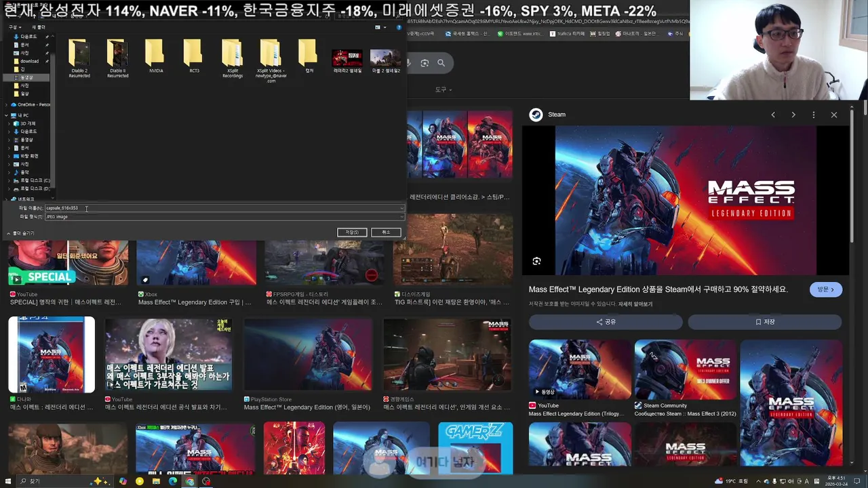This screenshot has height=488, width=868.
Task: Click 새 폴더 in save dialog toolbar
Action: pos(39,27)
